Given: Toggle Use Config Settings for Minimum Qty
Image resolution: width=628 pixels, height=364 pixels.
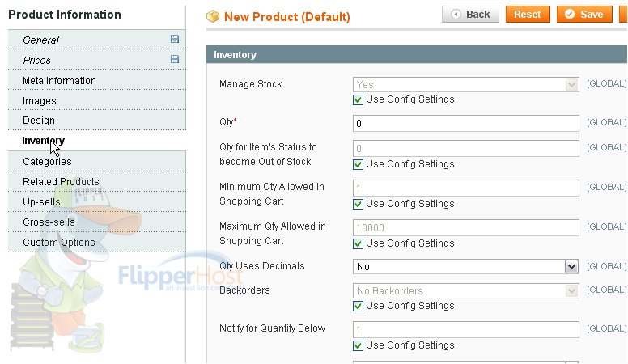Looking at the screenshot, I should (x=358, y=204).
